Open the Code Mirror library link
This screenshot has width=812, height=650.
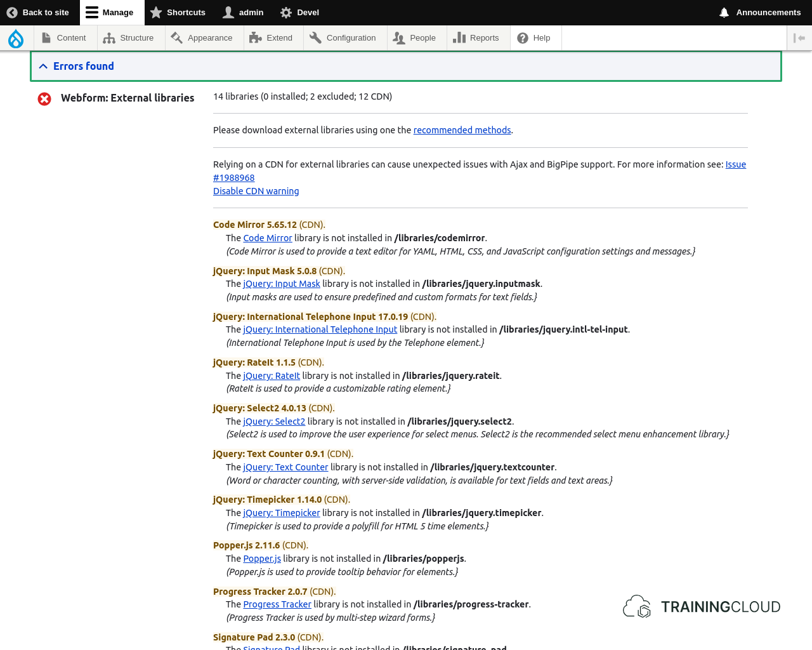coord(268,238)
